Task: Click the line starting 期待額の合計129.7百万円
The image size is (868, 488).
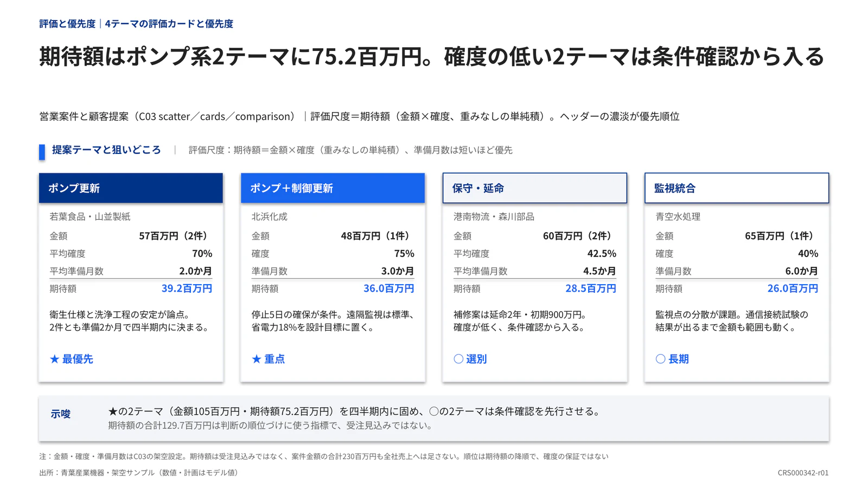Action: tap(270, 426)
